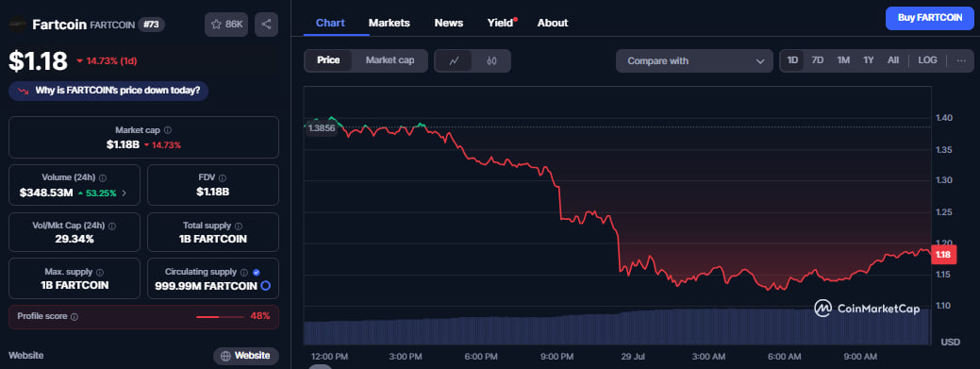Select the 7D time range
The image size is (980, 369).
point(817,60)
